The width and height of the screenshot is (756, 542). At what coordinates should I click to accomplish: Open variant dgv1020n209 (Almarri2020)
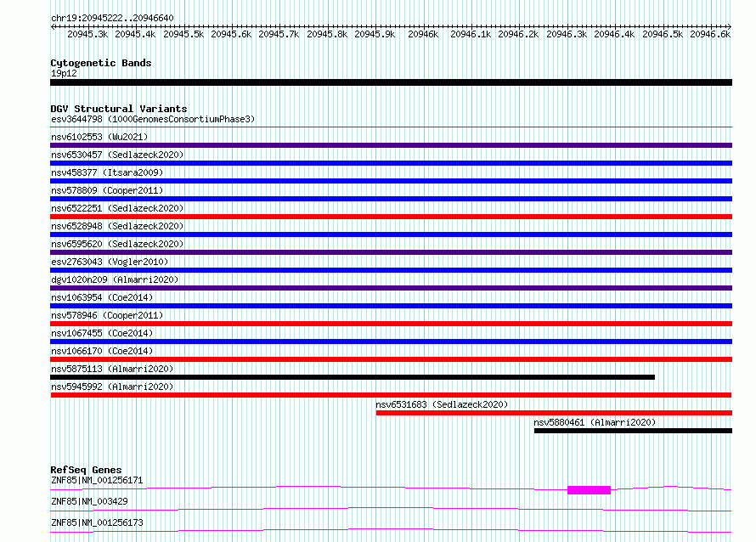pos(115,279)
